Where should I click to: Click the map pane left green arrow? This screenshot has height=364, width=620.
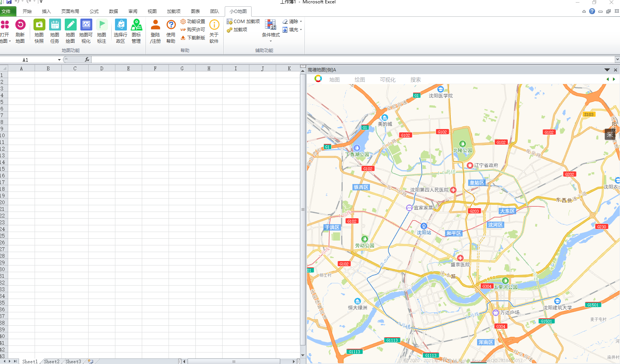click(608, 79)
